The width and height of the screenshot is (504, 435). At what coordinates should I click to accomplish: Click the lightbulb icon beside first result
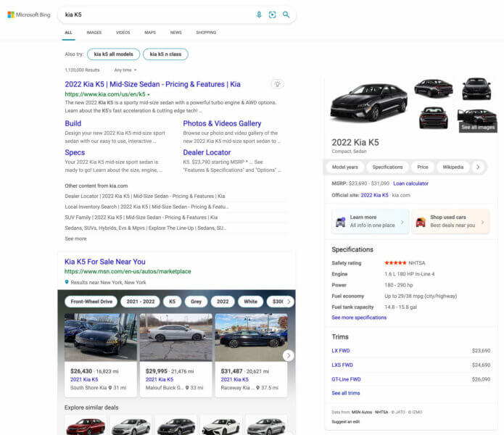tap(278, 84)
